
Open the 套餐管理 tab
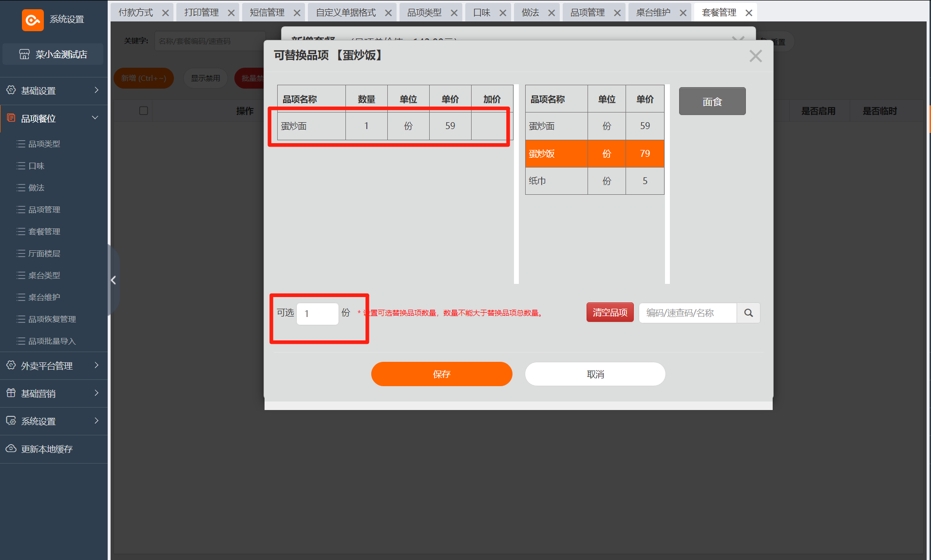[719, 13]
